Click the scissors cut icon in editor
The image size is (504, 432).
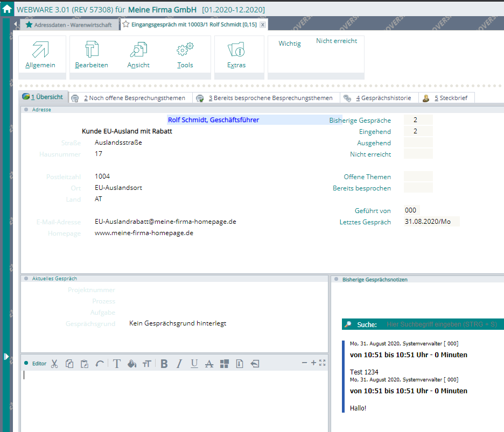click(x=54, y=364)
